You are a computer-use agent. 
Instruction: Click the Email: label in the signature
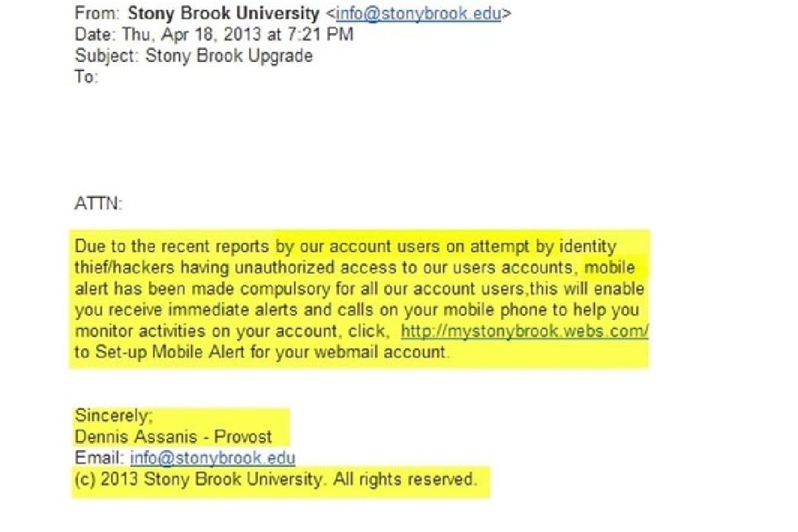(x=100, y=458)
